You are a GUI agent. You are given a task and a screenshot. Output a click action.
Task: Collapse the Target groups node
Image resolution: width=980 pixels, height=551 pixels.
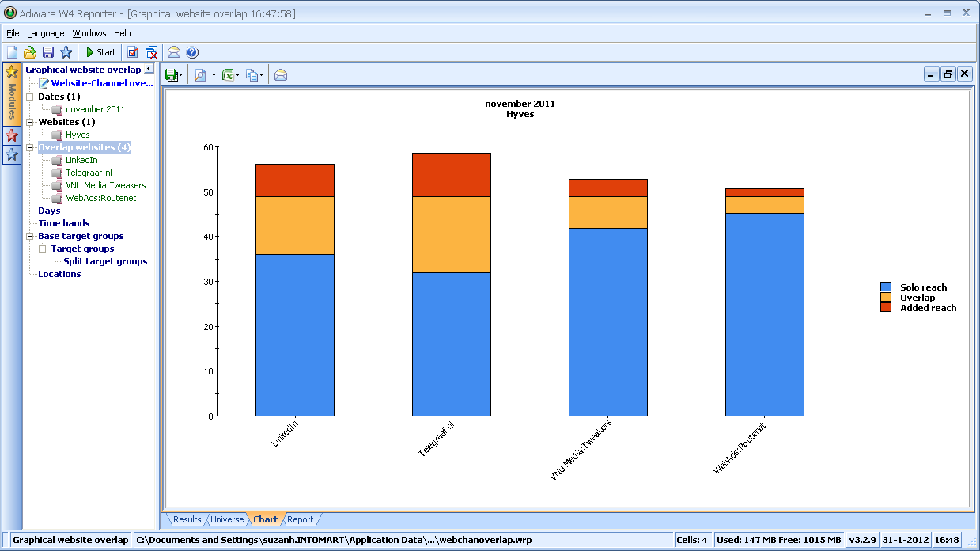coord(43,249)
